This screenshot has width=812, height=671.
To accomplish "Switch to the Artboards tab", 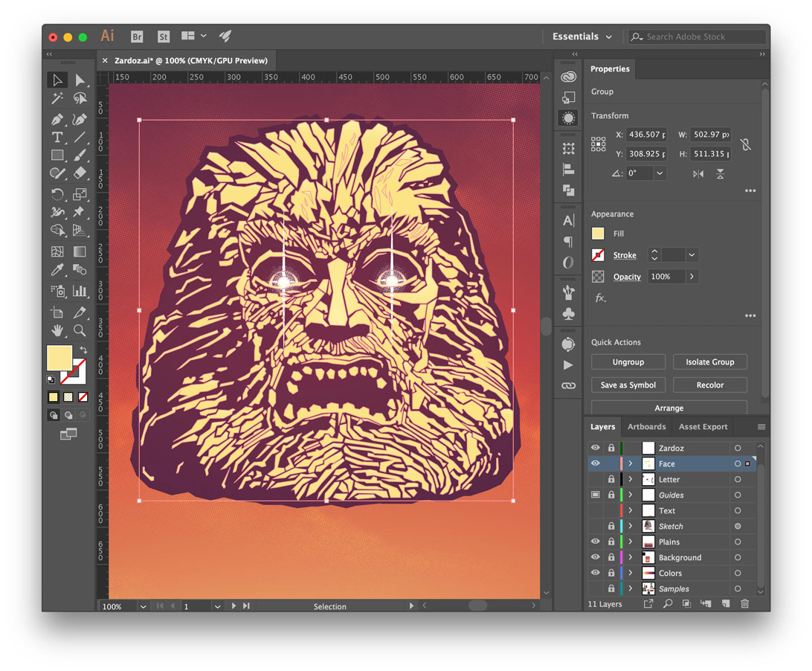I will pyautogui.click(x=646, y=426).
